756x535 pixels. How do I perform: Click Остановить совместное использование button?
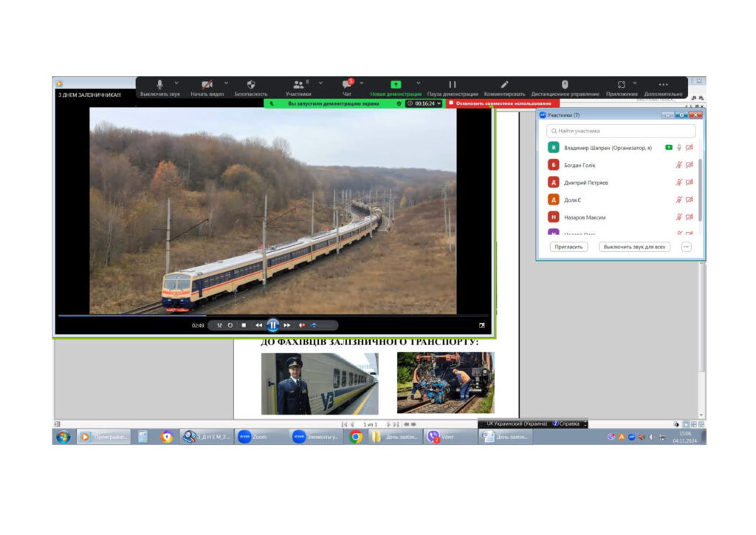502,103
